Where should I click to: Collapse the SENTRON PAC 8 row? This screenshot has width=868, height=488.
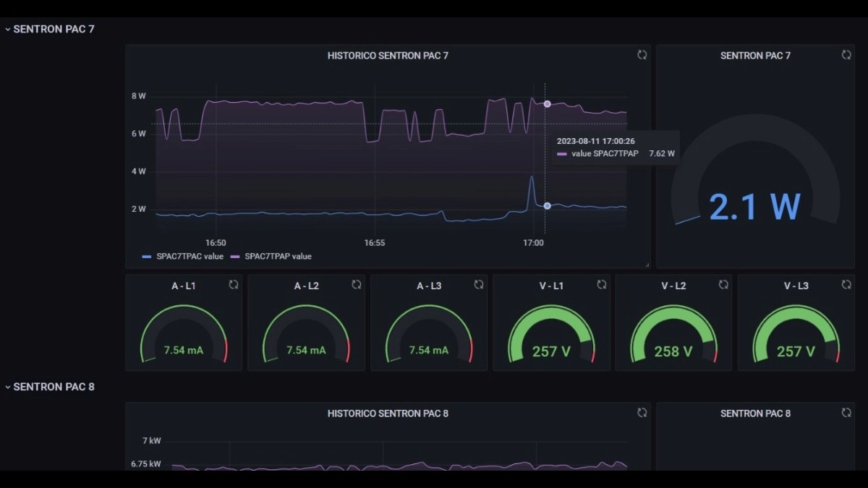8,388
